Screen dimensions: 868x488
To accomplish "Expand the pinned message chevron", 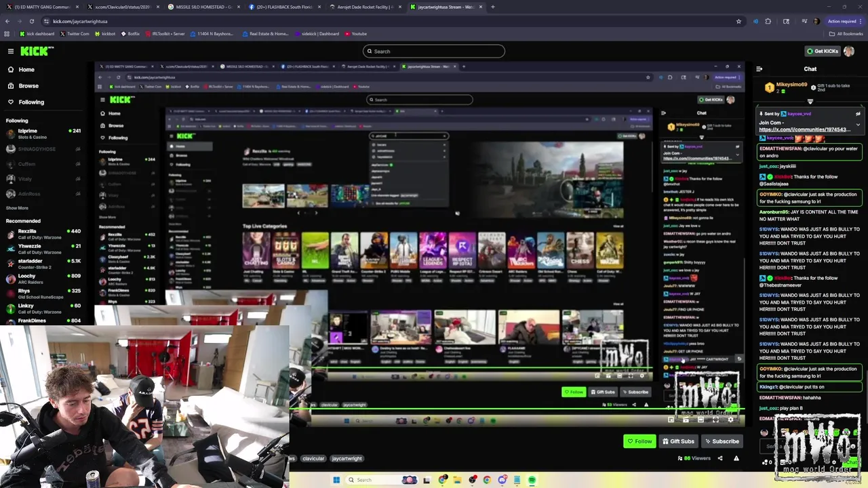I will pos(858,125).
